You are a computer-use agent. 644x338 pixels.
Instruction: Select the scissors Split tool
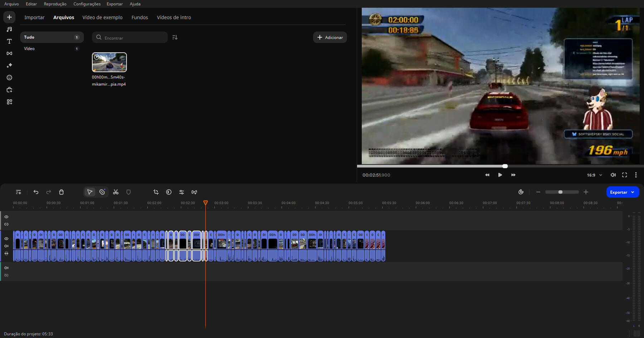(x=116, y=192)
